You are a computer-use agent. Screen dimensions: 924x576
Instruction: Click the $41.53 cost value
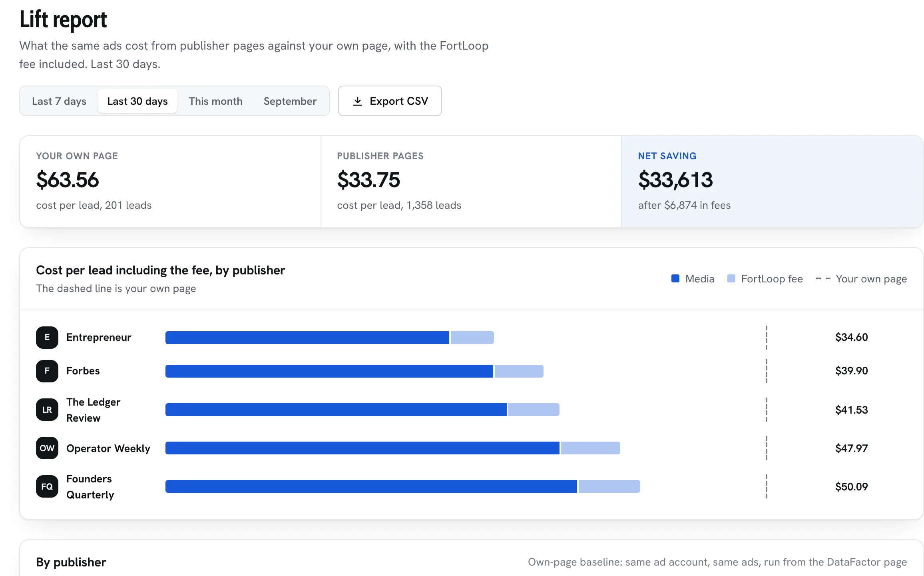click(852, 410)
